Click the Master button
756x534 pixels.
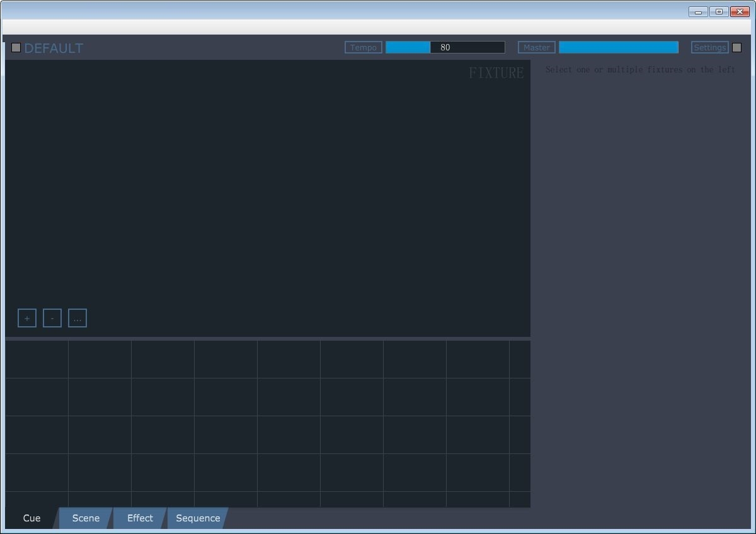click(x=537, y=47)
